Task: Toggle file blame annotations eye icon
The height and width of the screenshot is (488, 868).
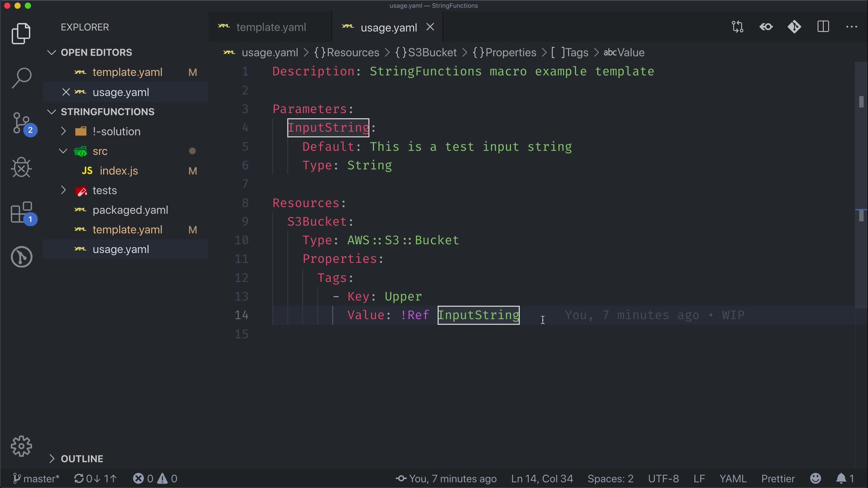Action: tap(766, 27)
